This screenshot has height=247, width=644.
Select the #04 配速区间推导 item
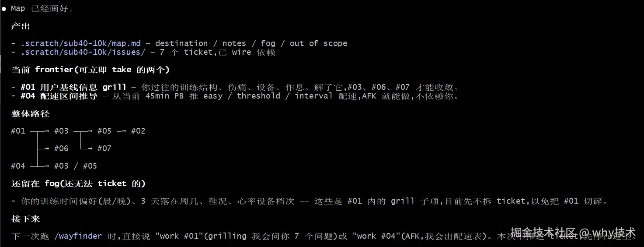(x=59, y=96)
